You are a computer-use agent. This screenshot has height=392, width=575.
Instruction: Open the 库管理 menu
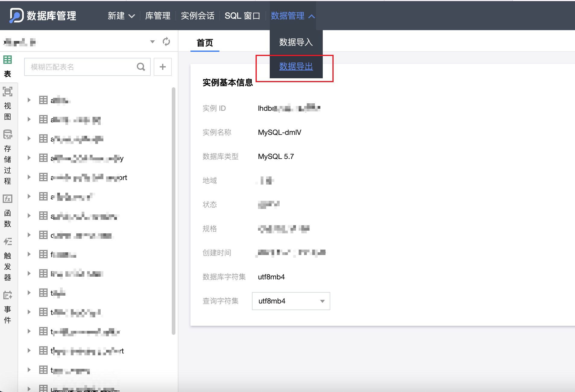[158, 16]
